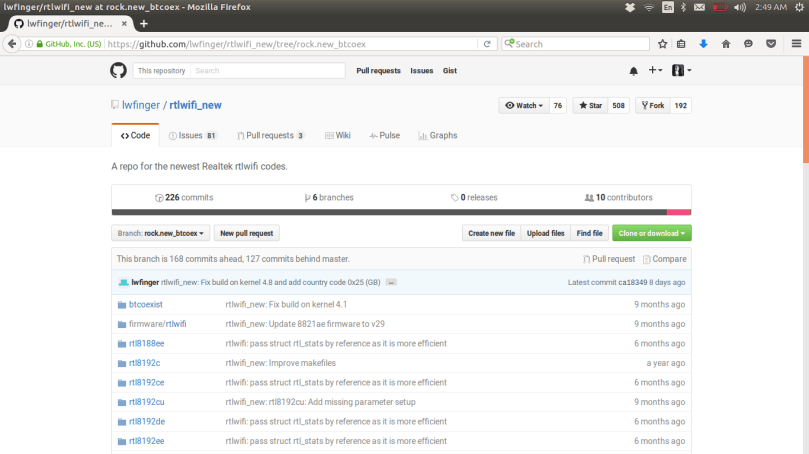Click the repository language color bar
Screen dimensions: 809x454
401,212
